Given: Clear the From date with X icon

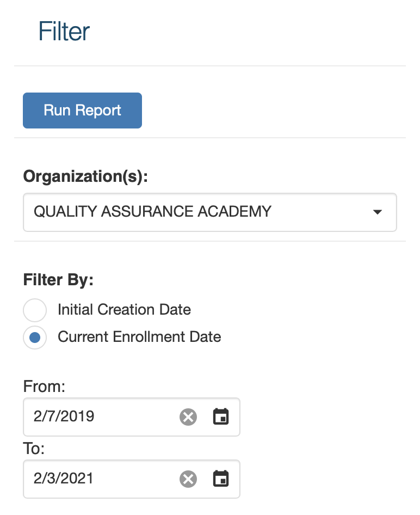Looking at the screenshot, I should coord(188,418).
